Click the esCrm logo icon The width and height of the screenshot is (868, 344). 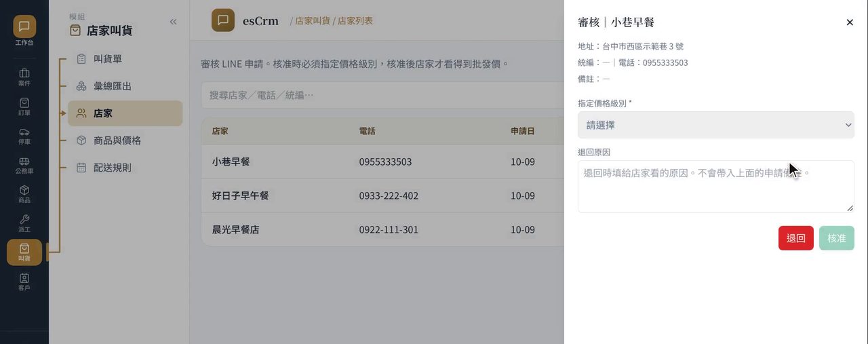pyautogui.click(x=223, y=20)
